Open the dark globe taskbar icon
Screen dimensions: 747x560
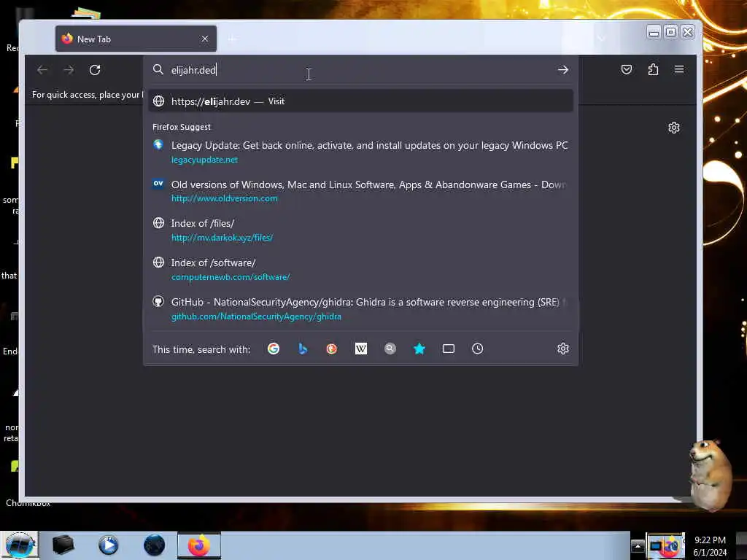[154, 545]
